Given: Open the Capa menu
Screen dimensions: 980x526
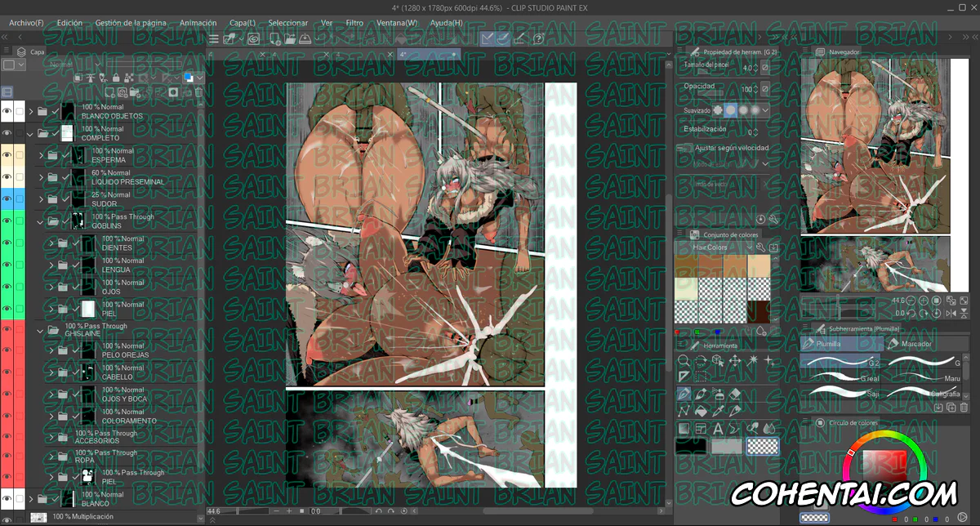Looking at the screenshot, I should click(242, 23).
